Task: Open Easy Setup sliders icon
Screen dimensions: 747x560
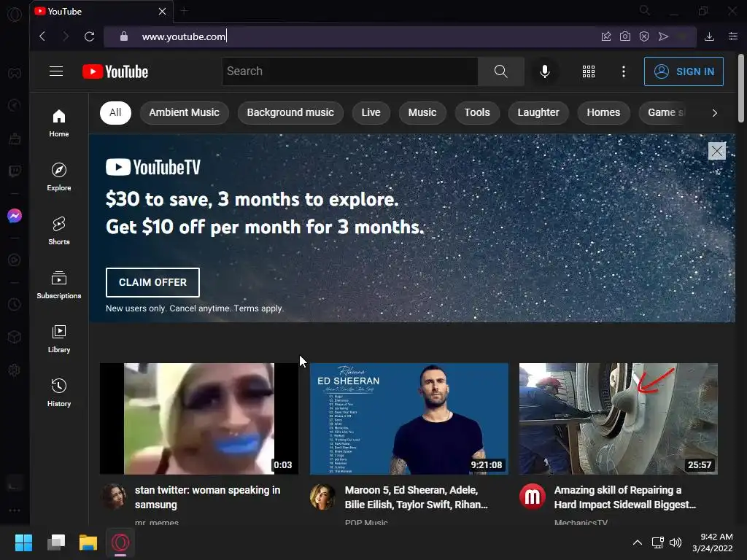Action: tap(733, 36)
